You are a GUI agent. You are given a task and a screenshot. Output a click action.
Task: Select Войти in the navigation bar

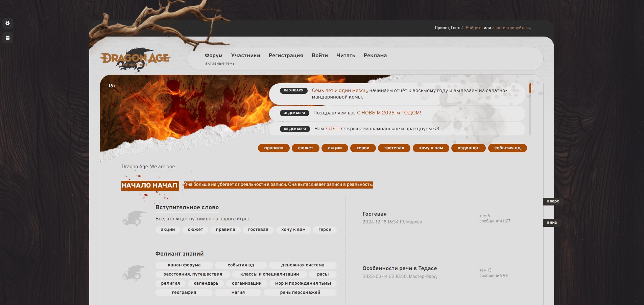click(320, 56)
